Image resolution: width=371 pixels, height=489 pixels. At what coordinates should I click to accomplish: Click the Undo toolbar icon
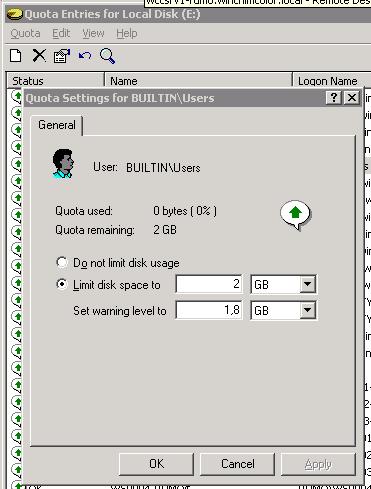[x=85, y=56]
